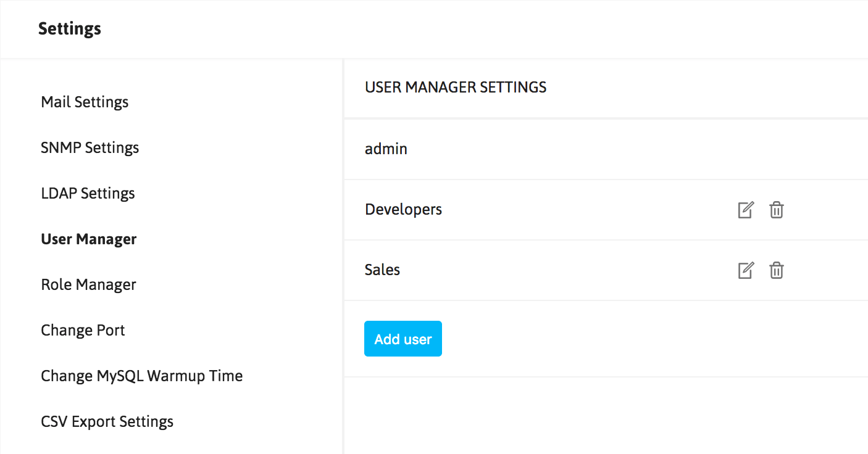
Task: Open Mail Settings in the sidebar
Action: tap(85, 102)
